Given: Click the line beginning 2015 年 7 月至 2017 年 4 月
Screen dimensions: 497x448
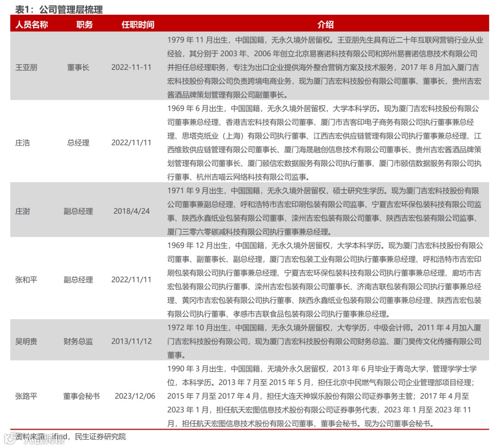Looking at the screenshot, I should tap(318, 396).
